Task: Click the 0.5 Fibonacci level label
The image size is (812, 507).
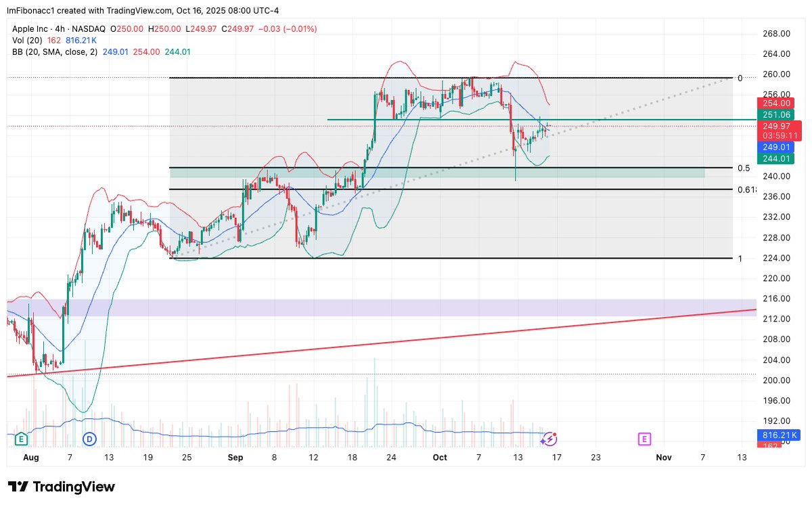Action: (x=743, y=168)
